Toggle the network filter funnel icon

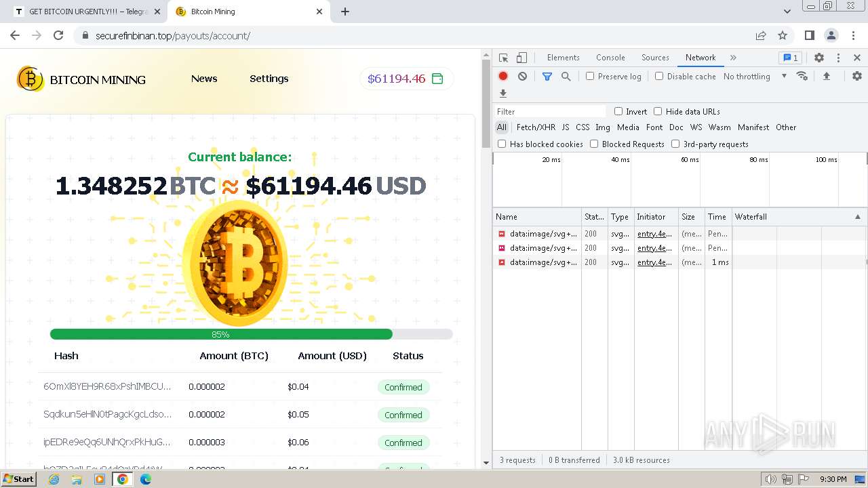coord(547,77)
